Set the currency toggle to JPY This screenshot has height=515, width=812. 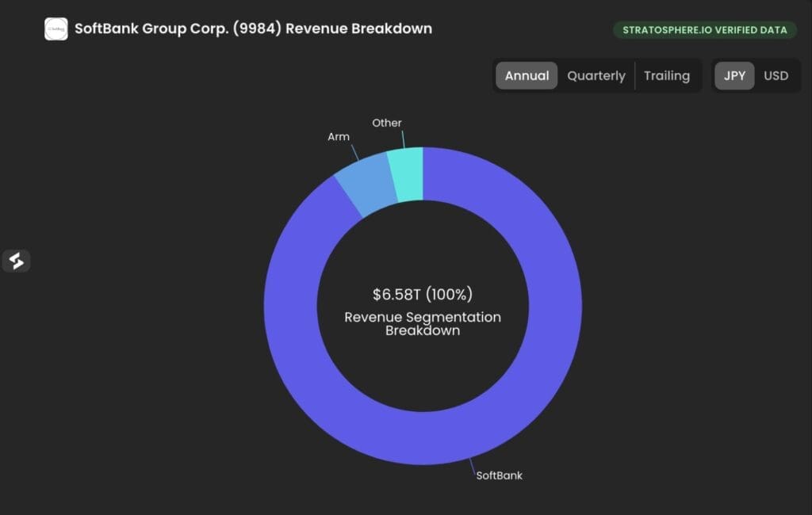coord(734,75)
